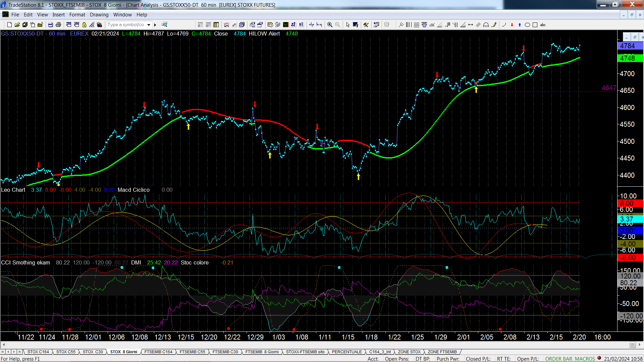Select the horizontal lines drawing tool
The width and height of the screenshot is (644, 362).
(416, 25)
